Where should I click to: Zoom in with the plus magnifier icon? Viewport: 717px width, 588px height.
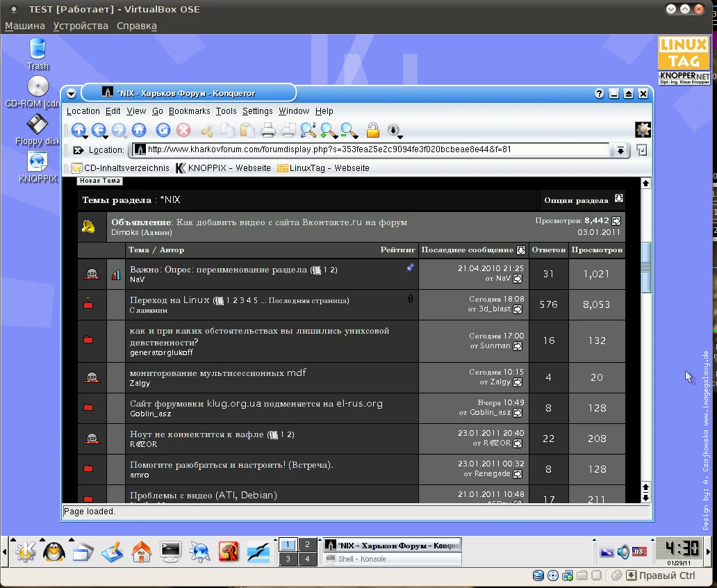pos(328,131)
